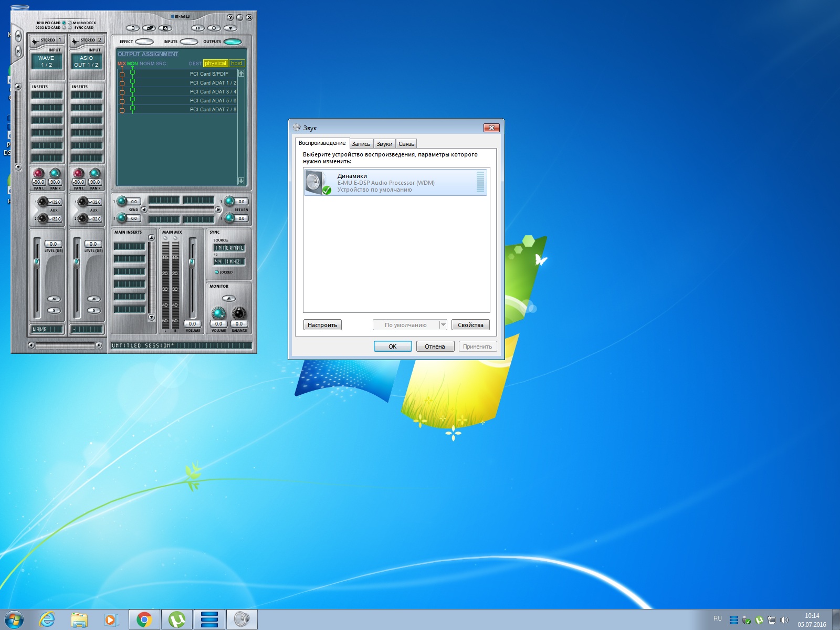
Task: Click the Main Inserts scroll up arrow
Action: point(151,238)
